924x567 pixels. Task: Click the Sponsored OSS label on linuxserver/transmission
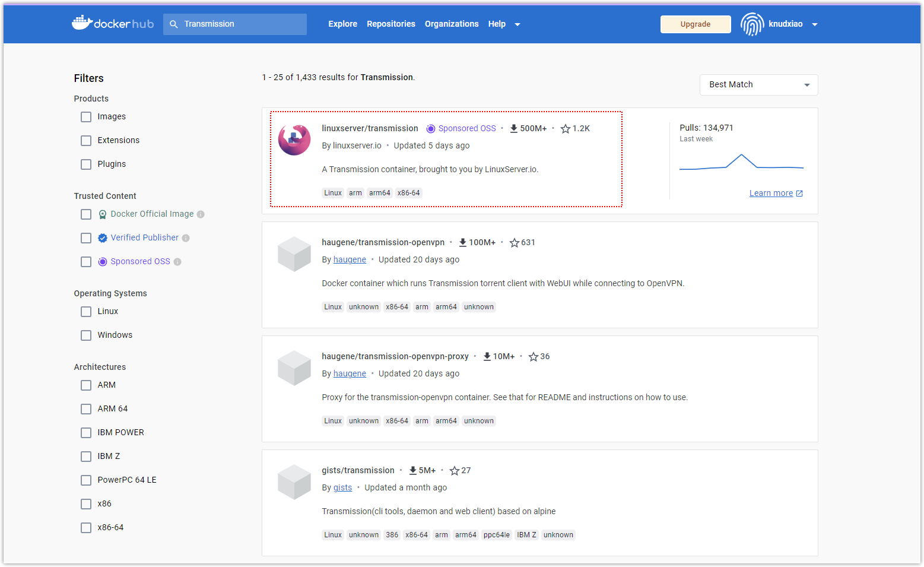pyautogui.click(x=467, y=128)
